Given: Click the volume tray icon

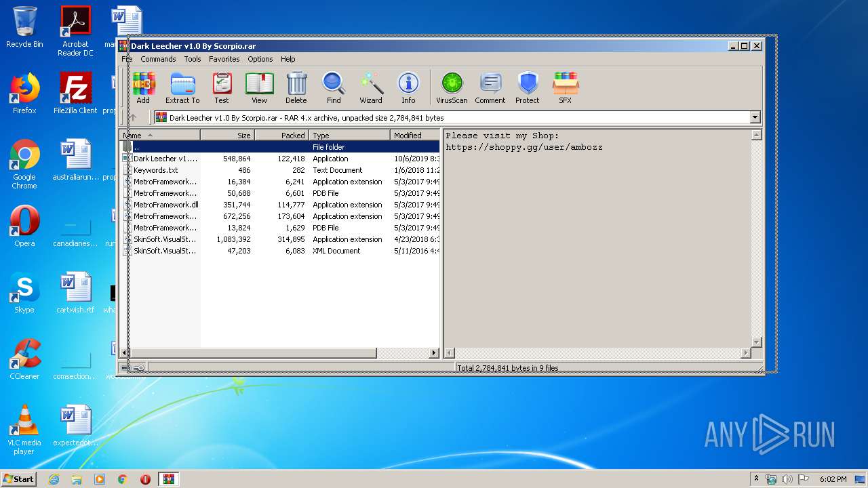Looking at the screenshot, I should (787, 479).
